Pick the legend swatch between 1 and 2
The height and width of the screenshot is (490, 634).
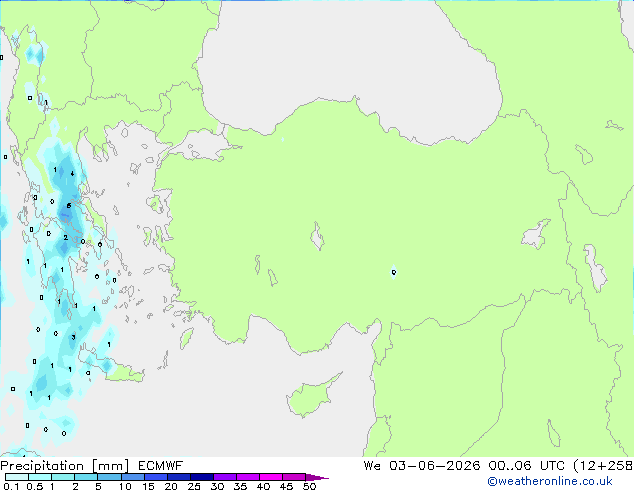63,477
